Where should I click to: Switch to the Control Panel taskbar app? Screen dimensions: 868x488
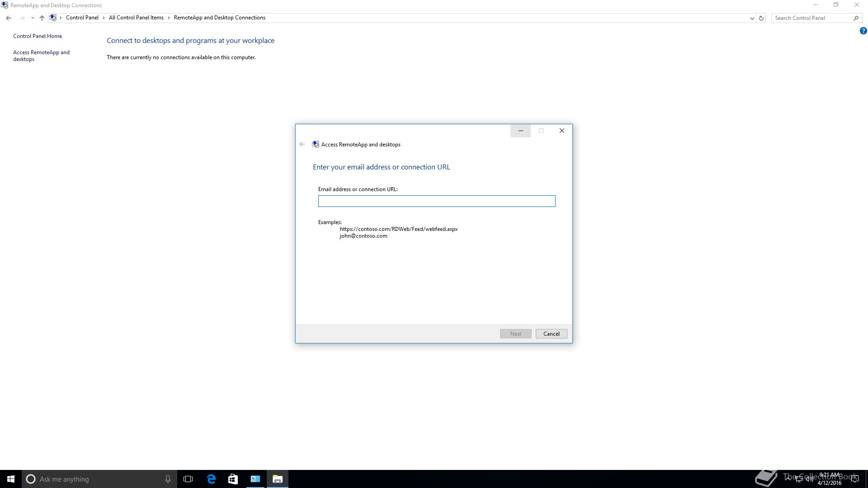(255, 479)
